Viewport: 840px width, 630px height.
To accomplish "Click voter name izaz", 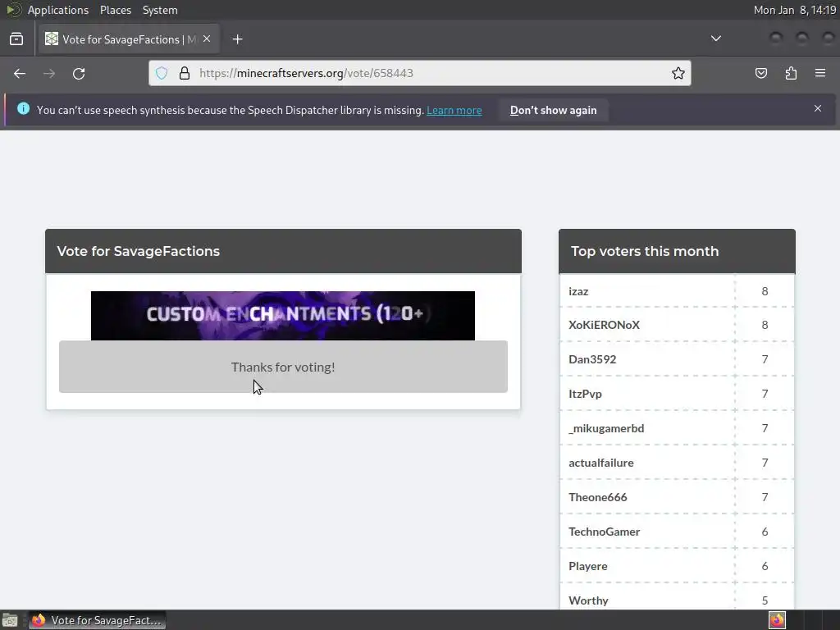I will point(578,291).
